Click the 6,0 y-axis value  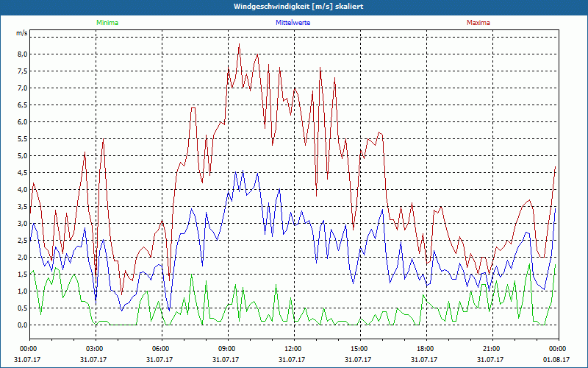(x=23, y=121)
